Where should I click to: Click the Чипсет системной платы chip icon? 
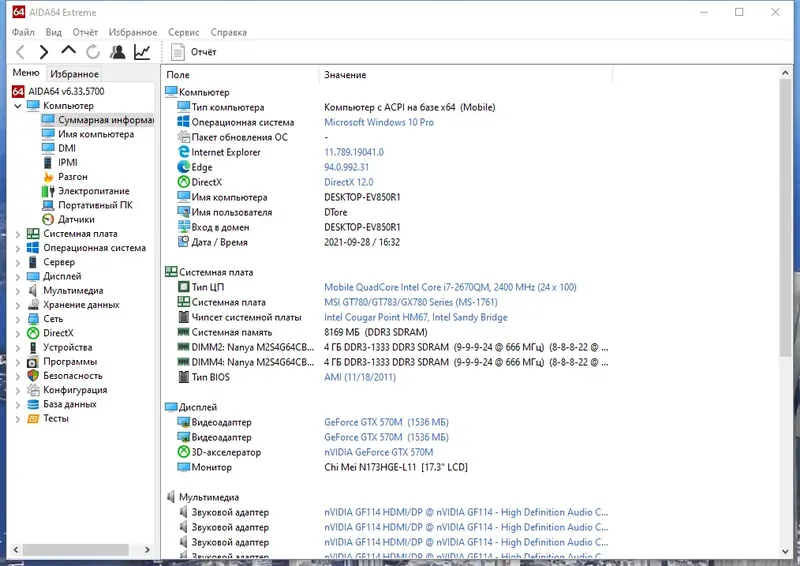[183, 317]
